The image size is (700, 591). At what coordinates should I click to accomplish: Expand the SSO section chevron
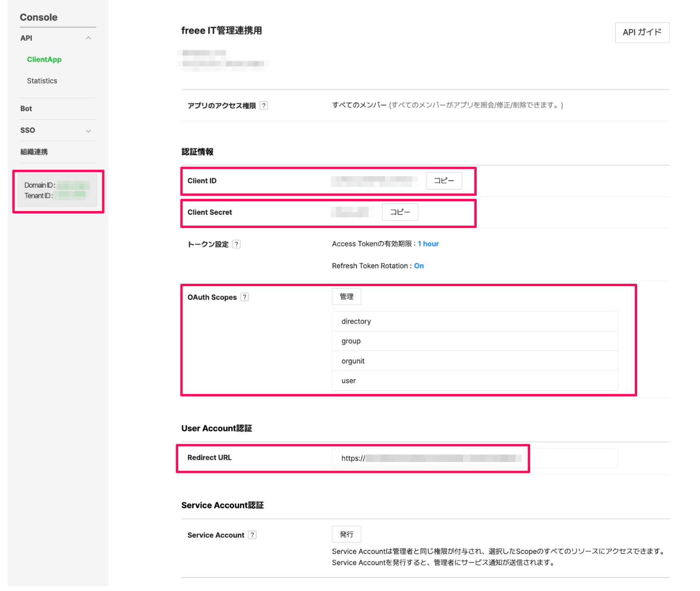[88, 131]
